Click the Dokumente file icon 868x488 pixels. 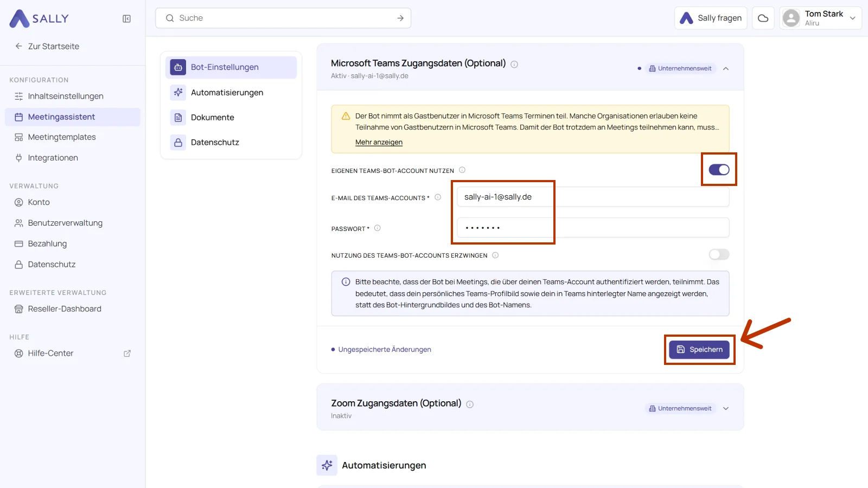point(178,118)
